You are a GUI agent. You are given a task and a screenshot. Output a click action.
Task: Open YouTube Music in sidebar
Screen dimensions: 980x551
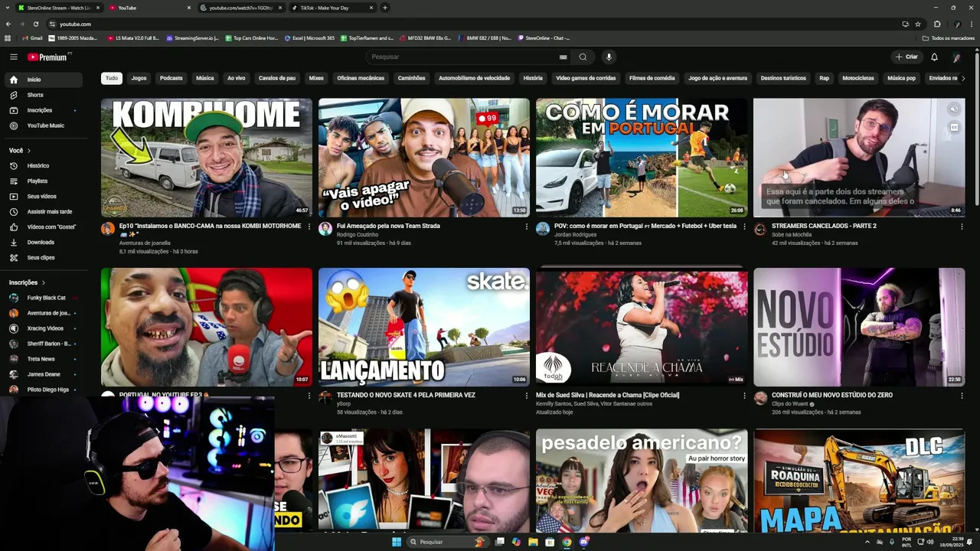(44, 126)
